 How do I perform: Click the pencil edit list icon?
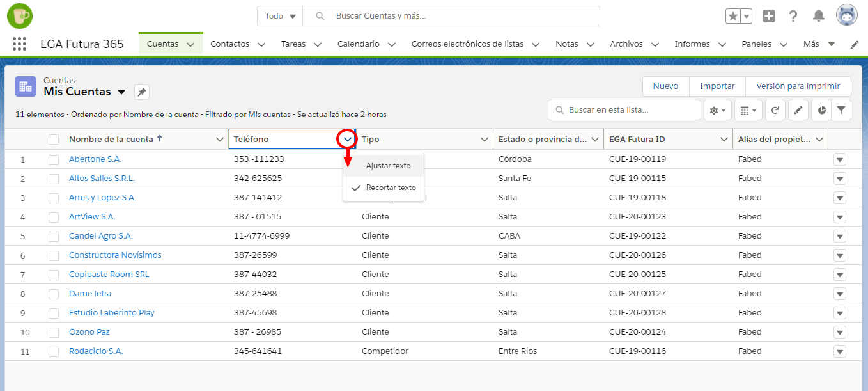[x=798, y=110]
